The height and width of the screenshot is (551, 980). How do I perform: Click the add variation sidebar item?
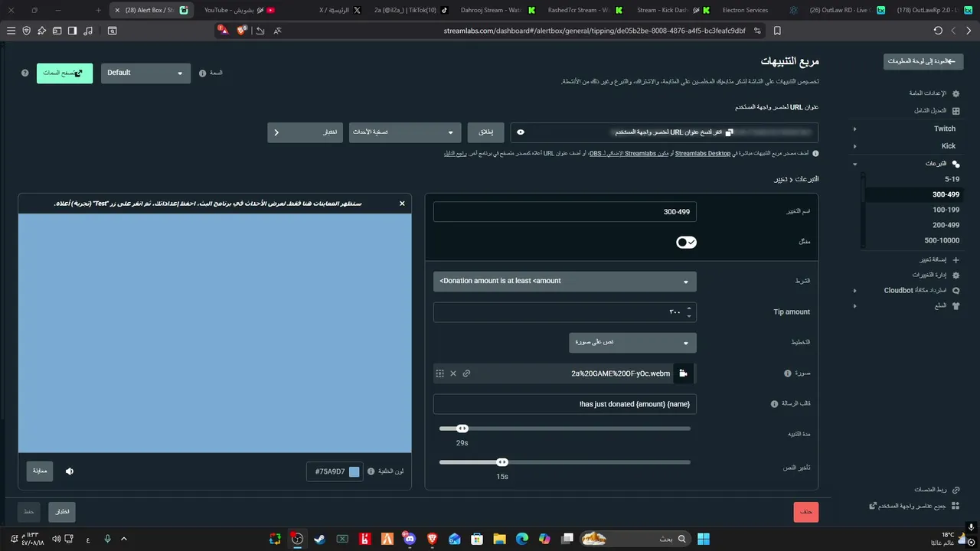click(x=939, y=260)
